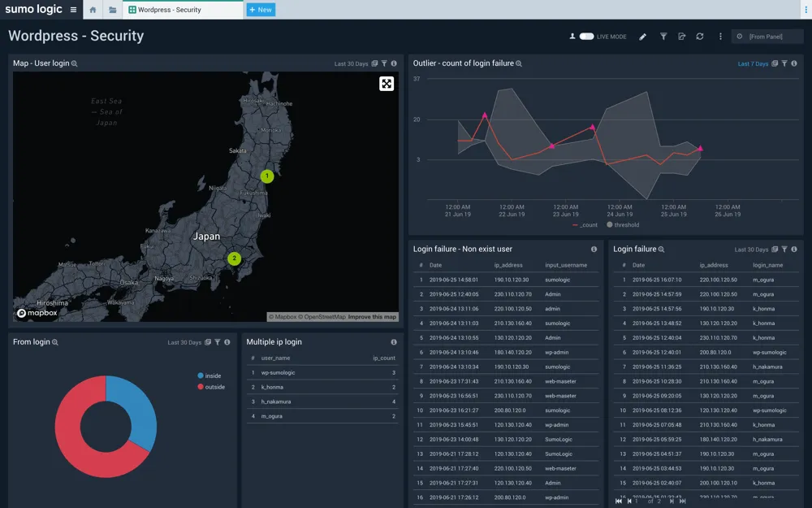The image size is (812, 508).
Task: Click the + New button
Action: pyautogui.click(x=261, y=9)
